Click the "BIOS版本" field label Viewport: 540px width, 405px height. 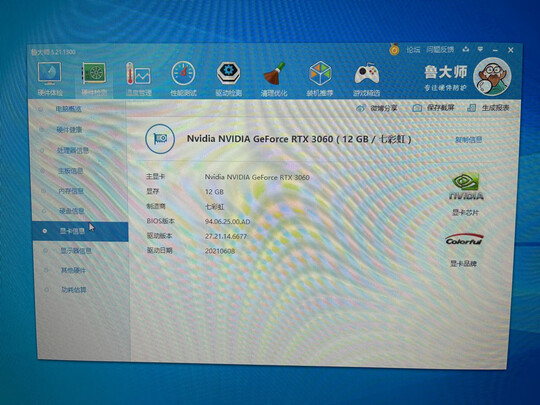160,221
